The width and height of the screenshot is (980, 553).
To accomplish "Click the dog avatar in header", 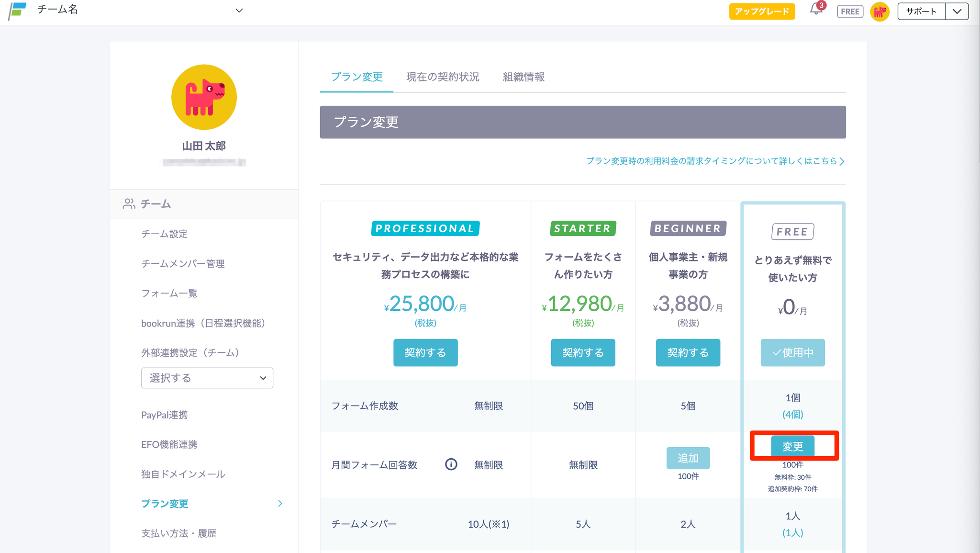I will pos(880,11).
